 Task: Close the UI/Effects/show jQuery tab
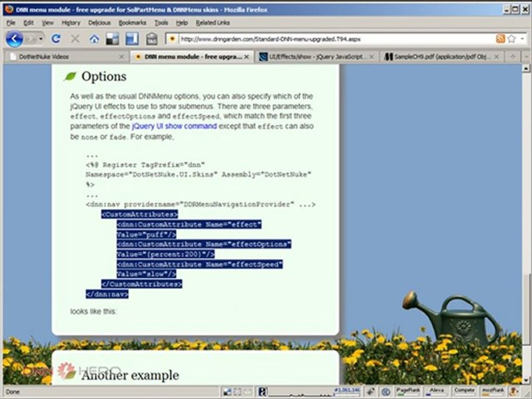(x=371, y=57)
